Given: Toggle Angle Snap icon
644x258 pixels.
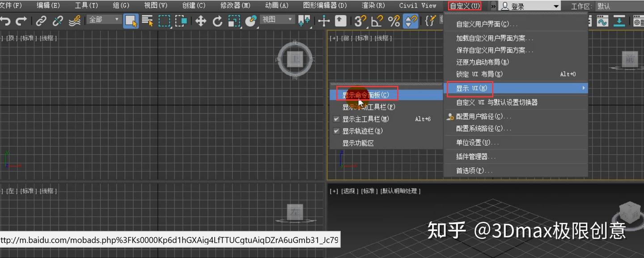Looking at the screenshot, I should point(377,21).
